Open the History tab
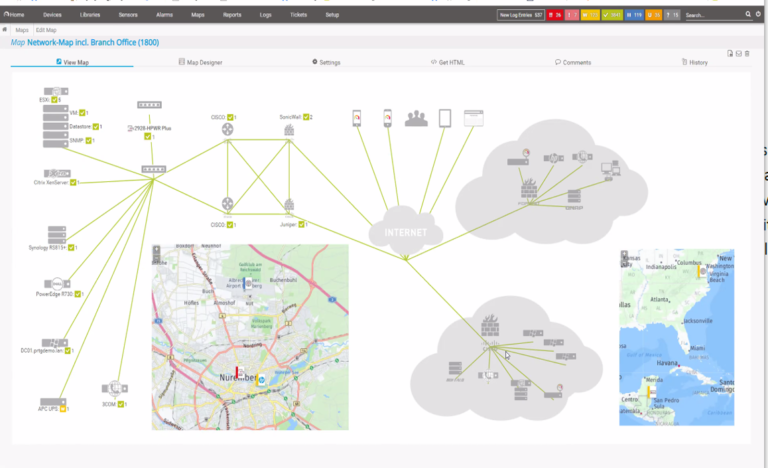 click(x=695, y=62)
